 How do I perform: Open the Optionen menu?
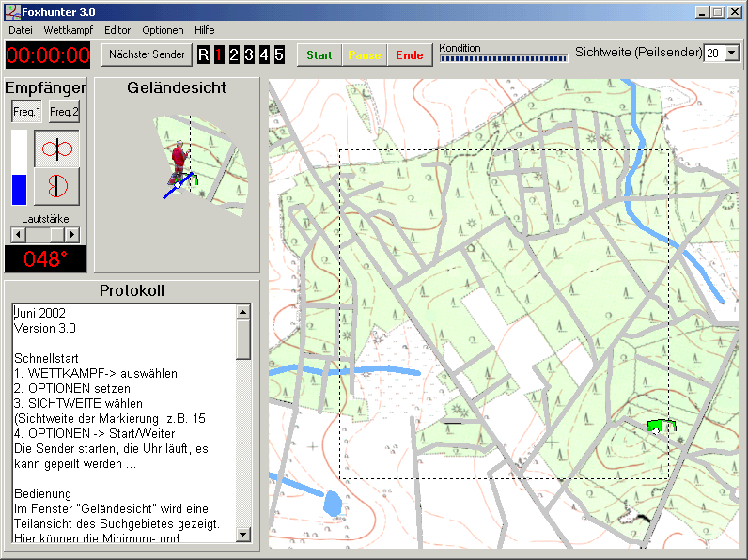pos(163,30)
